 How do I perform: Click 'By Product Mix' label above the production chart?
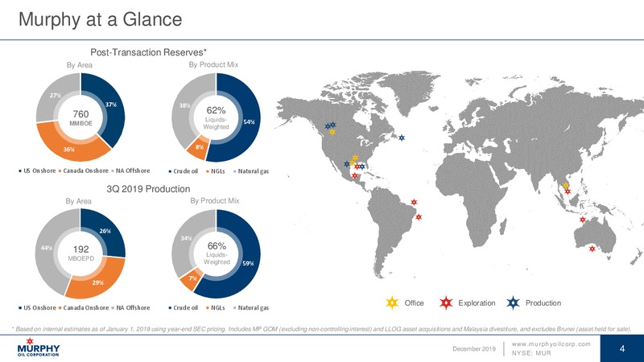click(x=215, y=200)
